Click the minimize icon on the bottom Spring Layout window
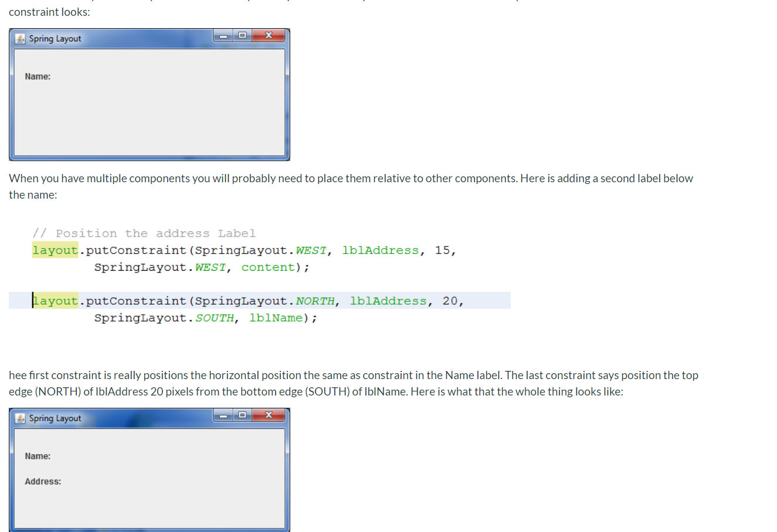 point(222,415)
